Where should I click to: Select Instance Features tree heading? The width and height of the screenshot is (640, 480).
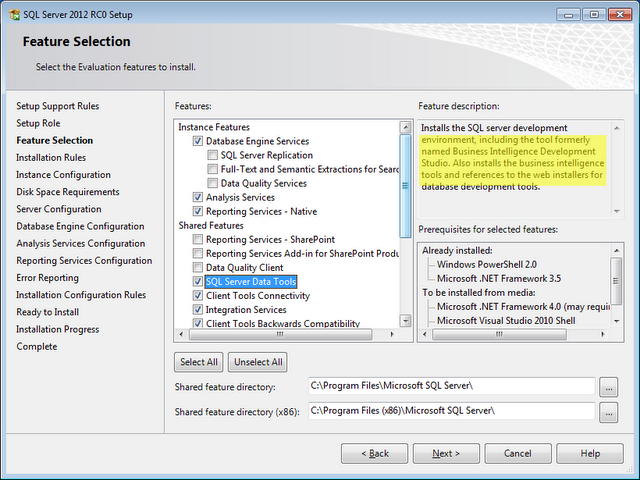pyautogui.click(x=214, y=127)
